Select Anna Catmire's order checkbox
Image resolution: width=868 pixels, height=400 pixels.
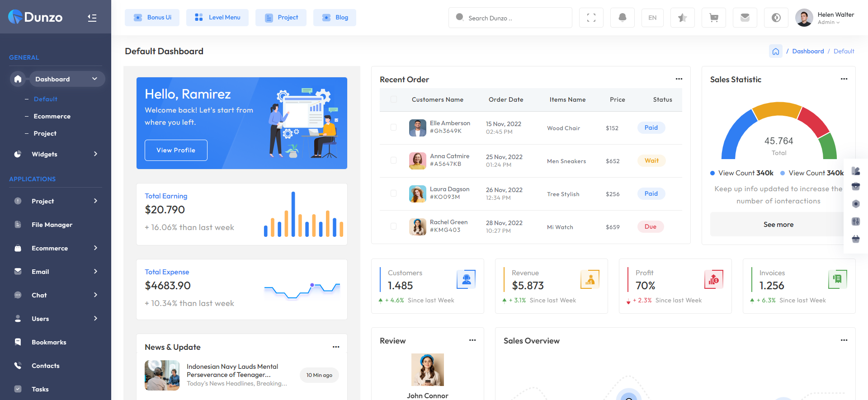pyautogui.click(x=393, y=160)
